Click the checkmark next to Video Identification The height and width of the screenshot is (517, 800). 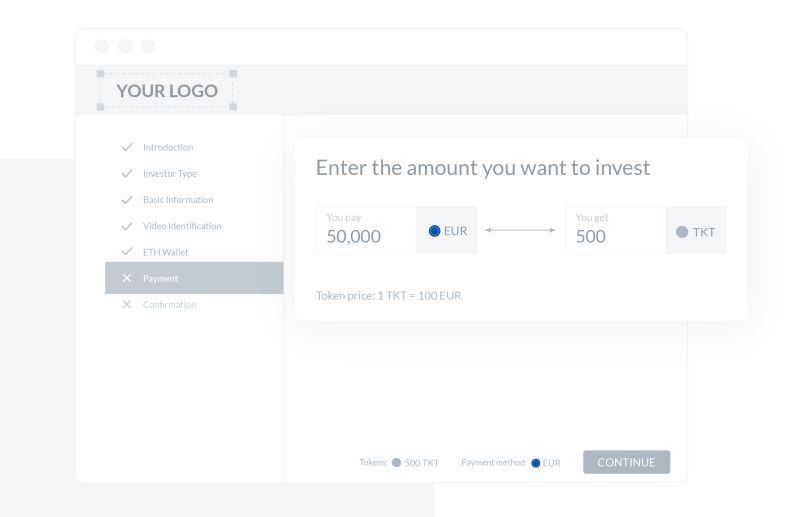pyautogui.click(x=127, y=226)
